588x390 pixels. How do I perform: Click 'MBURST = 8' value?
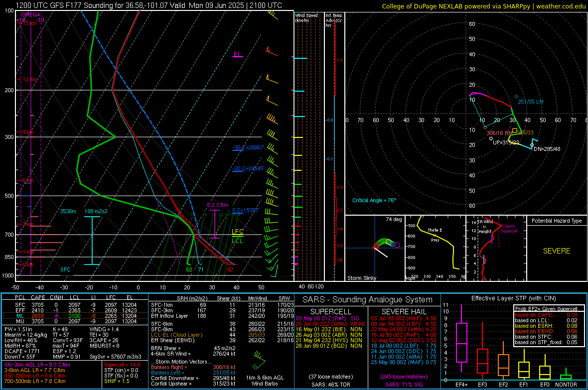(x=104, y=346)
